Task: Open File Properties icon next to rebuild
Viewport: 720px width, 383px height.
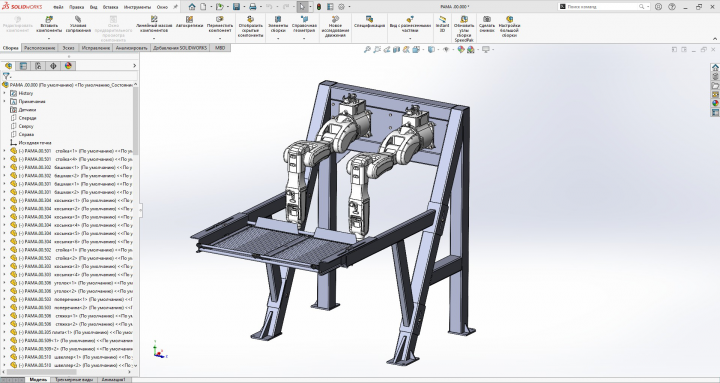Action: 330,6
